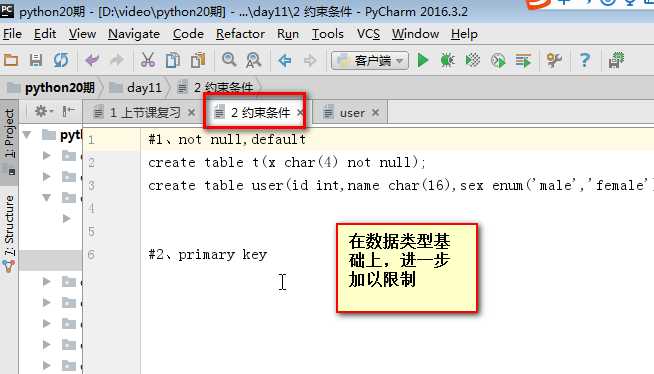The height and width of the screenshot is (374, 654).
Task: Start debugging with the green bug icon
Action: click(447, 61)
